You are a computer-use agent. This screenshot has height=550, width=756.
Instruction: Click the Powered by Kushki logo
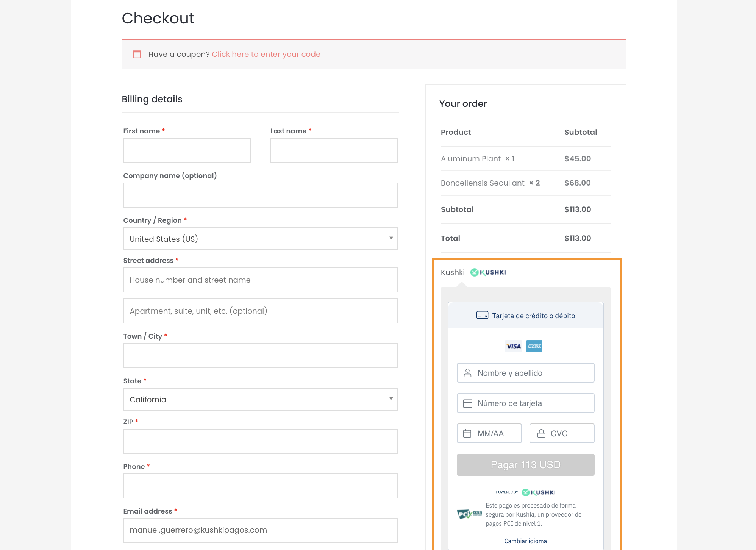(538, 492)
